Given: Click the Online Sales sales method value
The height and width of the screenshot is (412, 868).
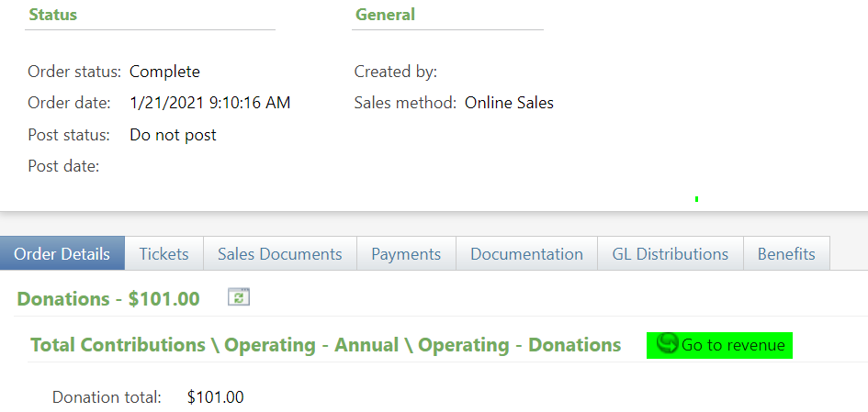Looking at the screenshot, I should pyautogui.click(x=509, y=103).
